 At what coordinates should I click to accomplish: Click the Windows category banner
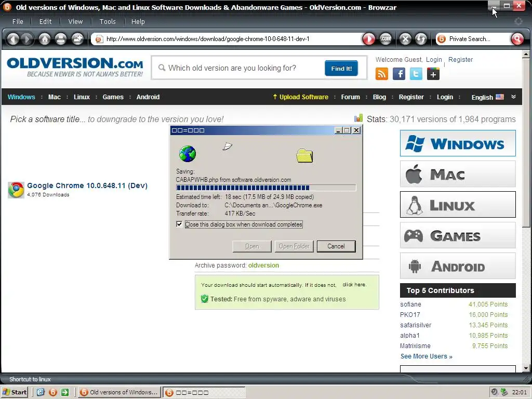point(458,143)
